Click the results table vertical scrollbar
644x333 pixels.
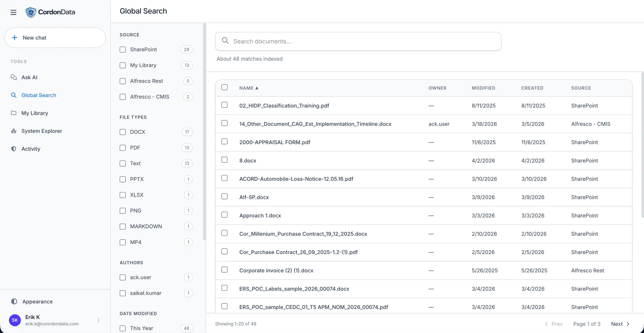(642, 145)
